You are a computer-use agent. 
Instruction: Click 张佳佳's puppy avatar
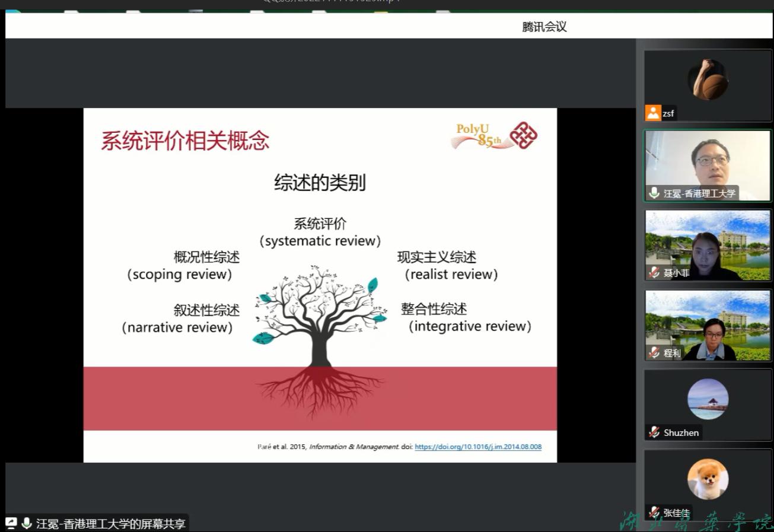point(708,479)
